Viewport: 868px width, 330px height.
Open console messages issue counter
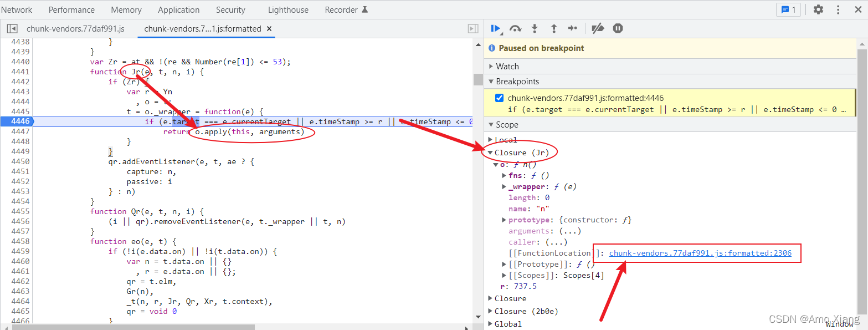(x=788, y=9)
